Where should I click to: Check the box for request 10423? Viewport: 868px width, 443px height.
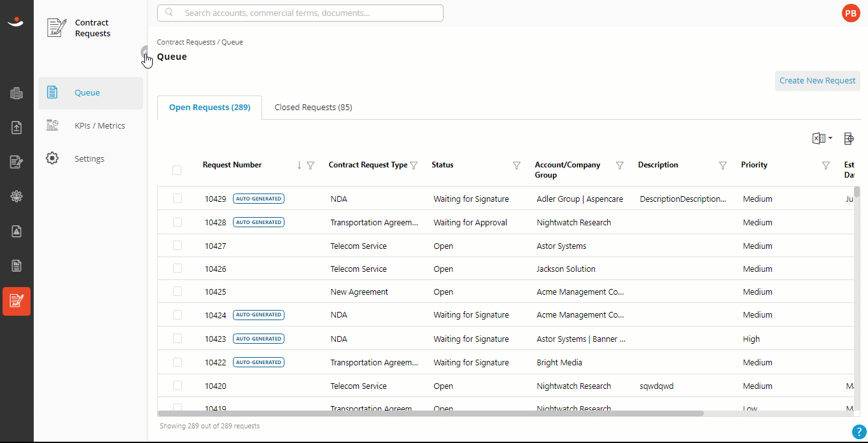coord(178,338)
